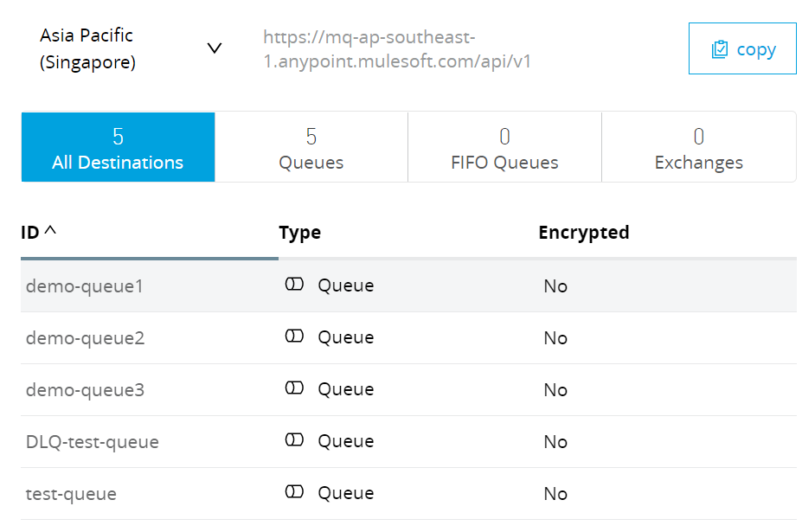Click the queue icon beside test-queue

point(294,493)
